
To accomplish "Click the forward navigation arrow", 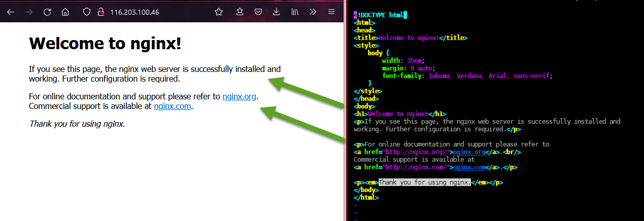I will [29, 12].
